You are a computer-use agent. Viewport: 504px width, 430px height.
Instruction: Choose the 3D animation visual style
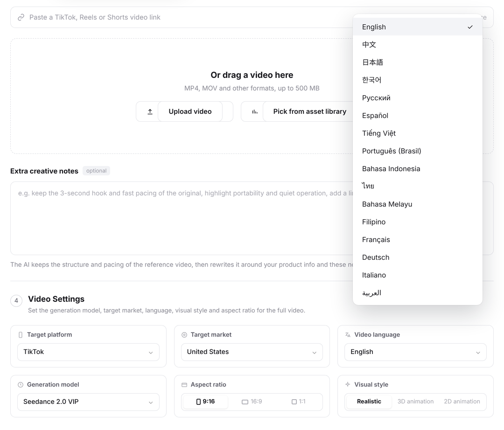[x=415, y=402]
